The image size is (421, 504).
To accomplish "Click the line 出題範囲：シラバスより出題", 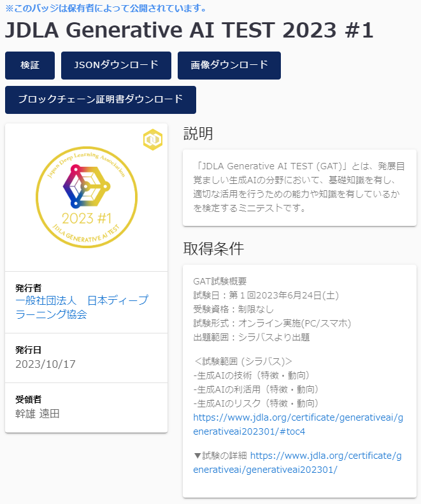I will click(x=252, y=337).
